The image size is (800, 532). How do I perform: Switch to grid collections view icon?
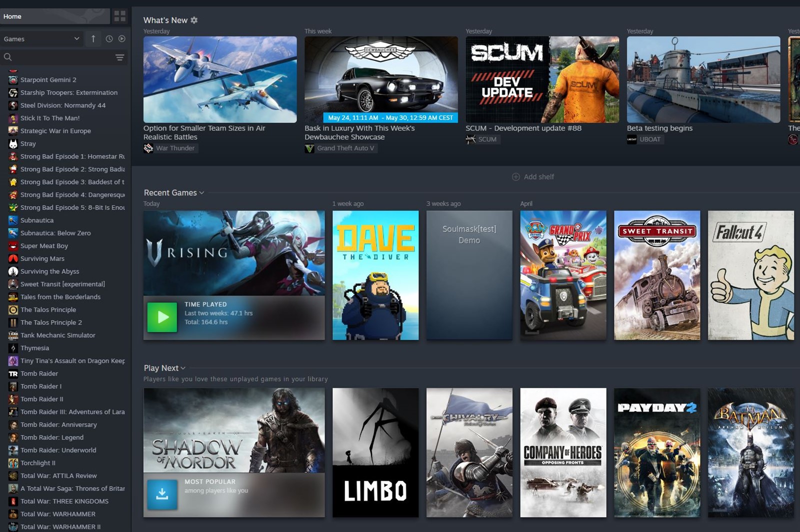120,16
